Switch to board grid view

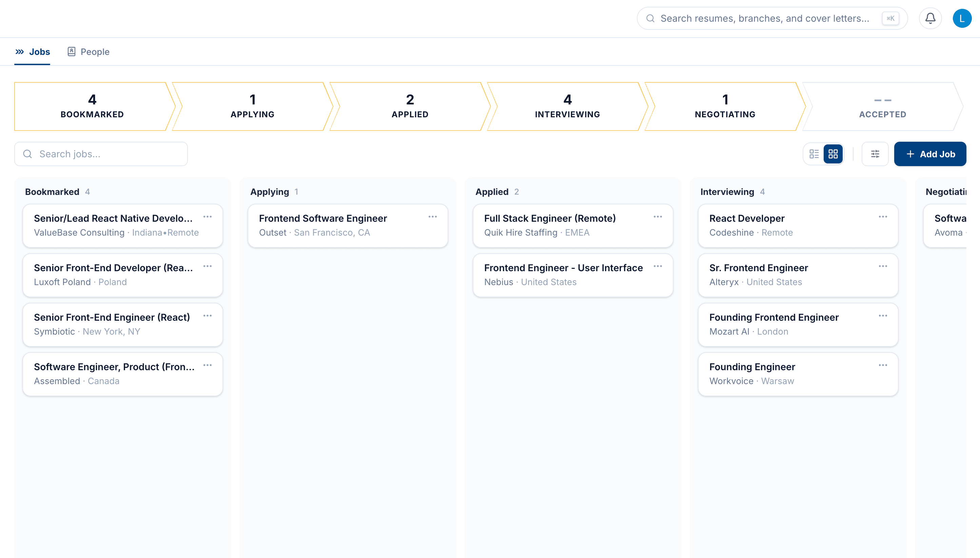click(833, 154)
